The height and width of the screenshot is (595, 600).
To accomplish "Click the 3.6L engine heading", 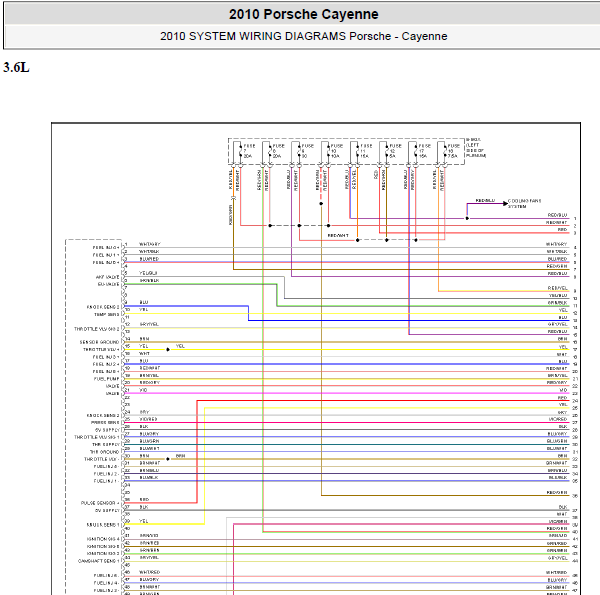I will click(x=16, y=67).
